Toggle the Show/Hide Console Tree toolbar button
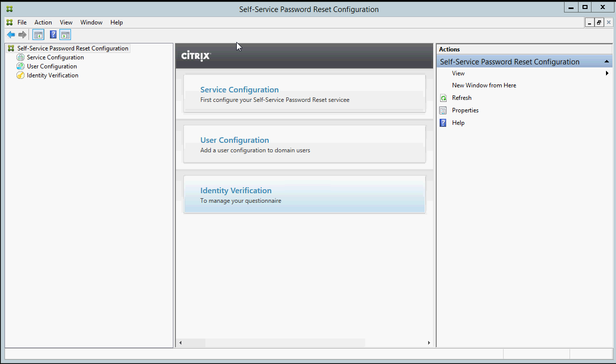 [38, 35]
